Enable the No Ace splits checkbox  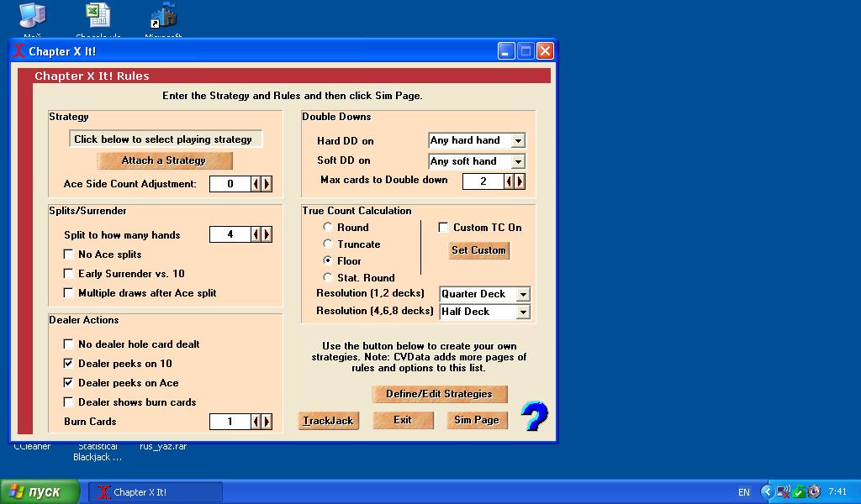tap(69, 255)
